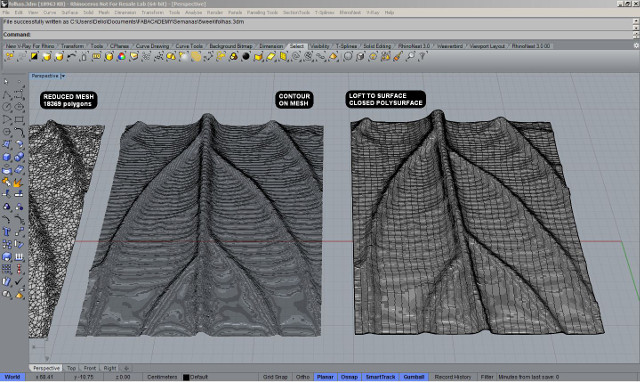
Task: Click the first icon in select toolbar
Action: 9,57
